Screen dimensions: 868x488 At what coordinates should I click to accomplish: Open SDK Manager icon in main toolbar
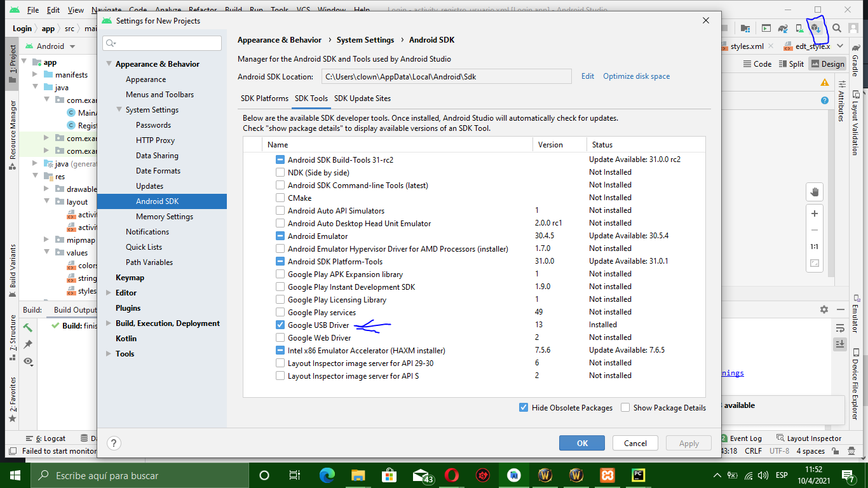(x=816, y=28)
